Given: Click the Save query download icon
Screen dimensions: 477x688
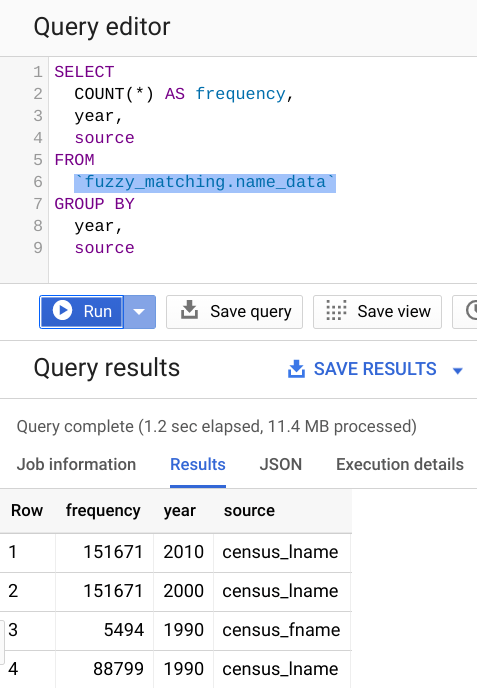Looking at the screenshot, I should click(x=190, y=310).
